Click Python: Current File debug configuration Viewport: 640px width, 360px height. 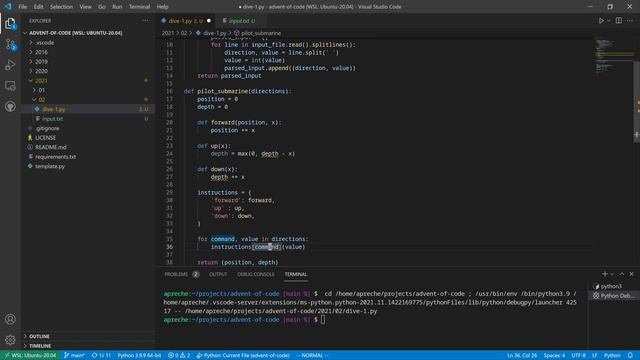(x=243, y=356)
